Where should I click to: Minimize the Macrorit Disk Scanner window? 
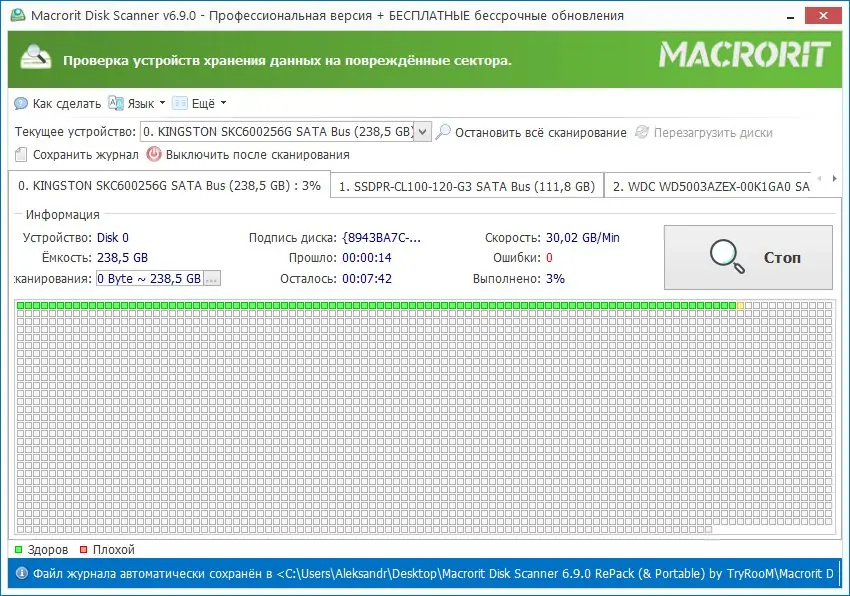[x=790, y=16]
